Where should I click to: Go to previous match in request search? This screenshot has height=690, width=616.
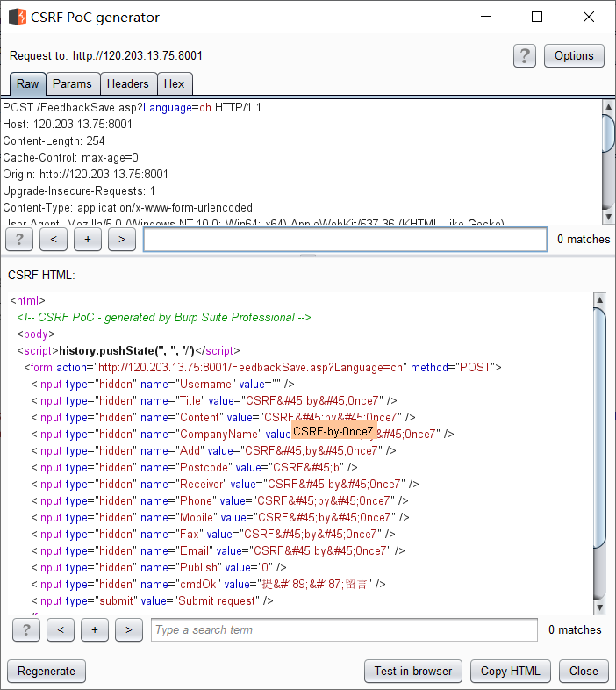coord(54,240)
